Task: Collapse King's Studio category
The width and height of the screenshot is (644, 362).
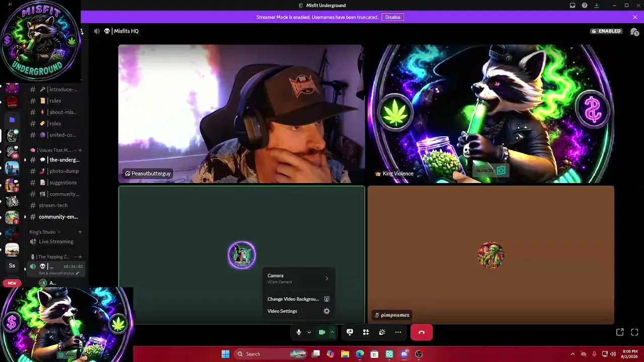Action: pos(45,232)
